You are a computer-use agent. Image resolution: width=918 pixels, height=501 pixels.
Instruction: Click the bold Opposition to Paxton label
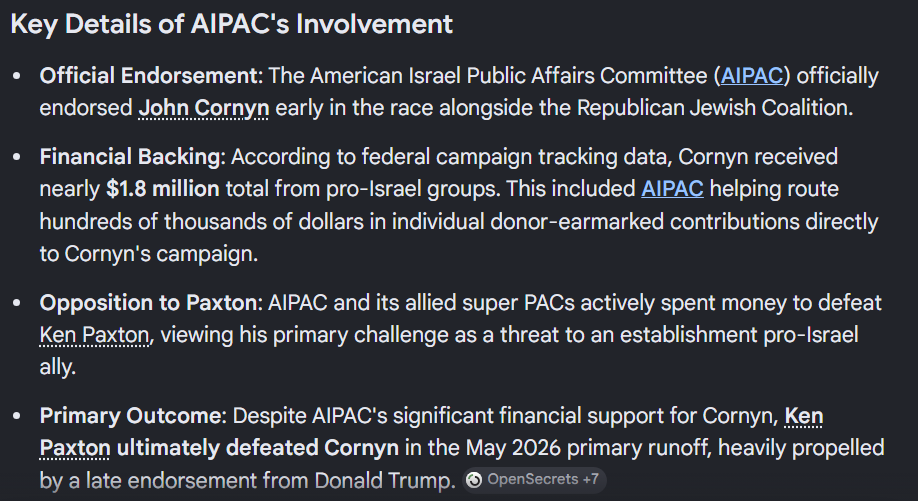148,303
